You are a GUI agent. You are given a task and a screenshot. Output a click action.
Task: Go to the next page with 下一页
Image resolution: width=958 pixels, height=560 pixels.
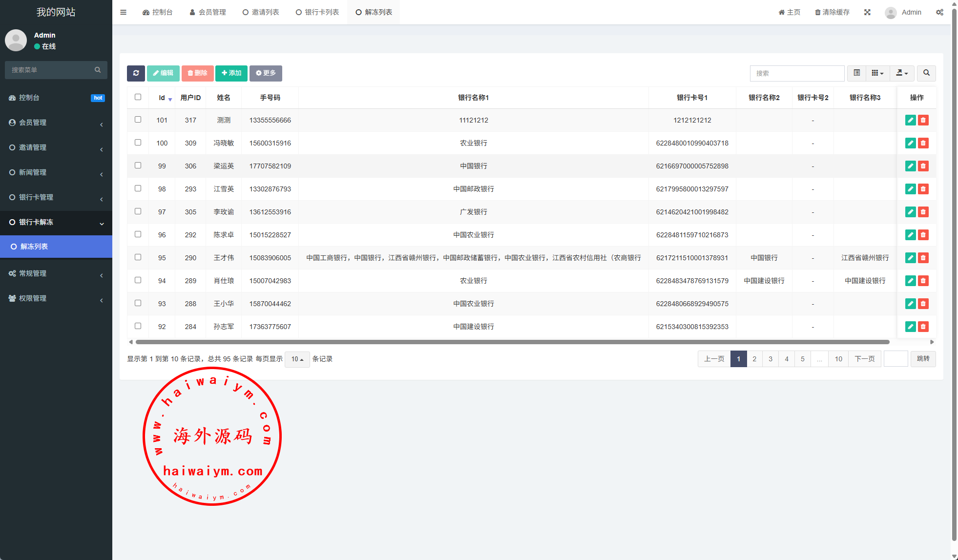(x=864, y=359)
